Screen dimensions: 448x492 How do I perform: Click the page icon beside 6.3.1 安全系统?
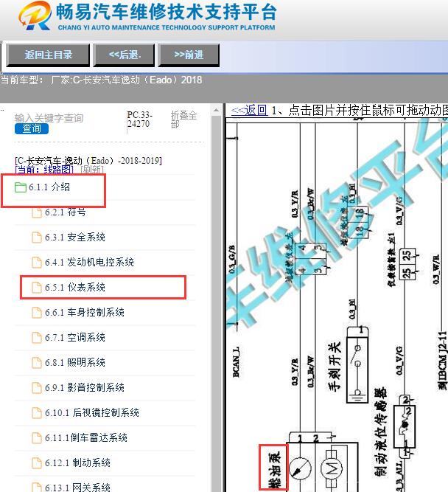pos(37,238)
